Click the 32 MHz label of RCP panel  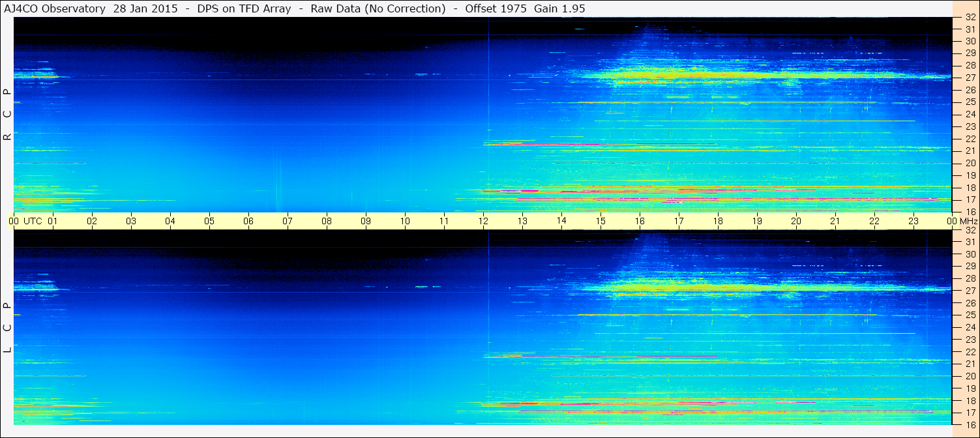970,18
